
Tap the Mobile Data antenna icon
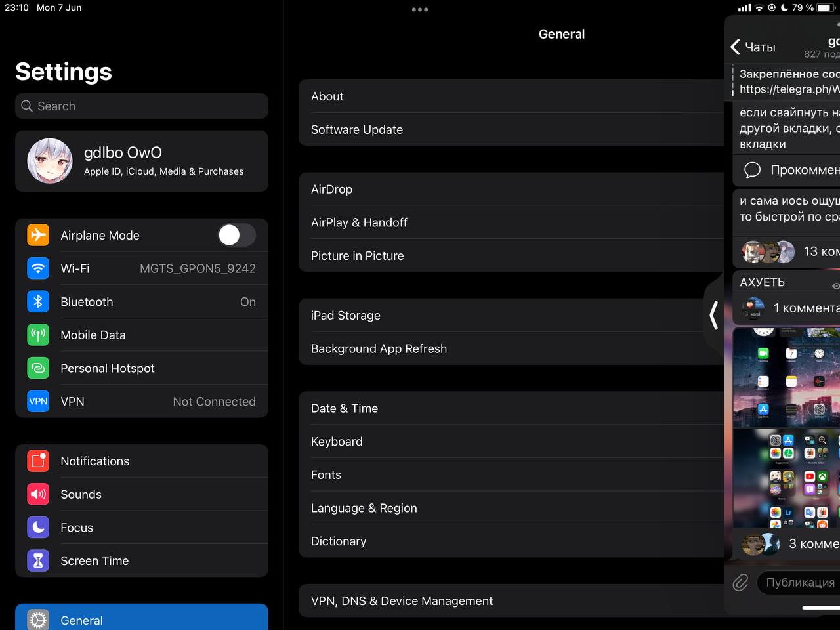click(x=38, y=335)
